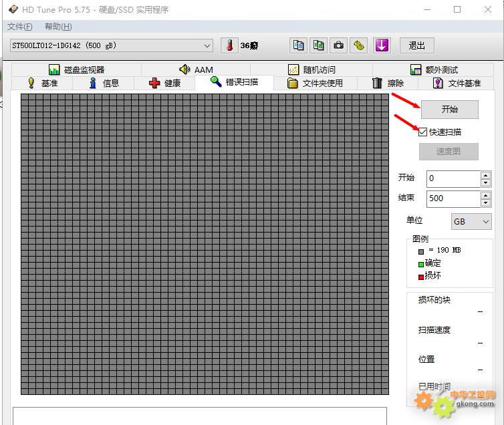Screen dimensions: 504x425
Task: Select the 错误扫描 tab
Action: (x=234, y=82)
